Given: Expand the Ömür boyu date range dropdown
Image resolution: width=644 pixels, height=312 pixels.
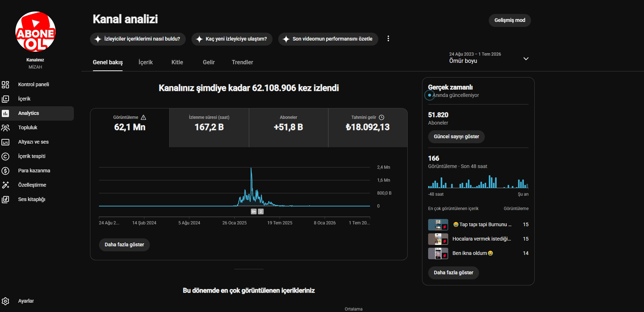Looking at the screenshot, I should [x=526, y=59].
